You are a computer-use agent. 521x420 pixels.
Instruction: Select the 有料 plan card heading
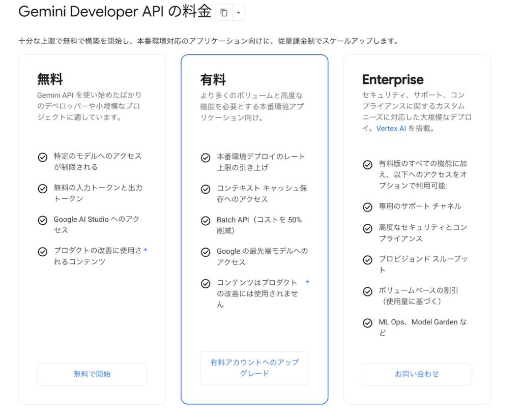click(x=213, y=80)
